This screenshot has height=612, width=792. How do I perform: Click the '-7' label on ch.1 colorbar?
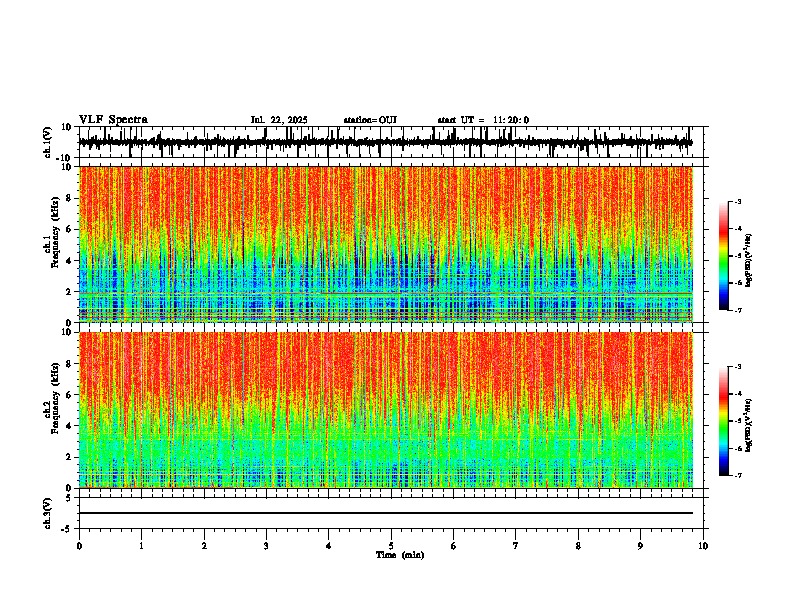(x=738, y=310)
